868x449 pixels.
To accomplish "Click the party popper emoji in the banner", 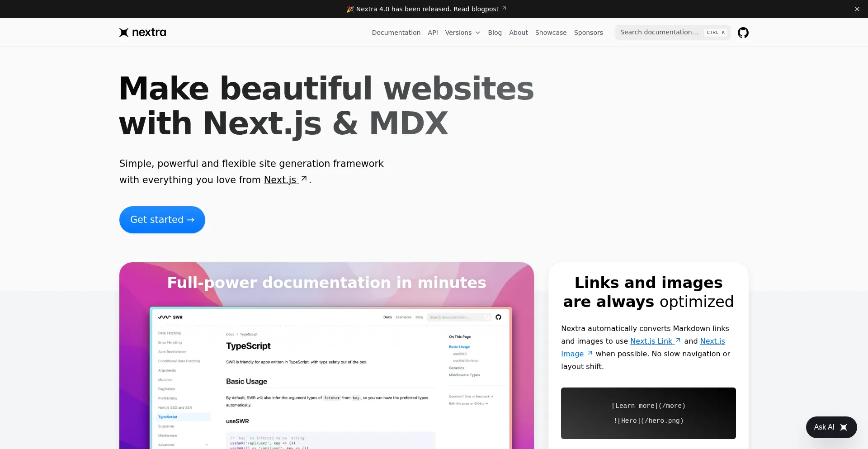I will pos(350,9).
